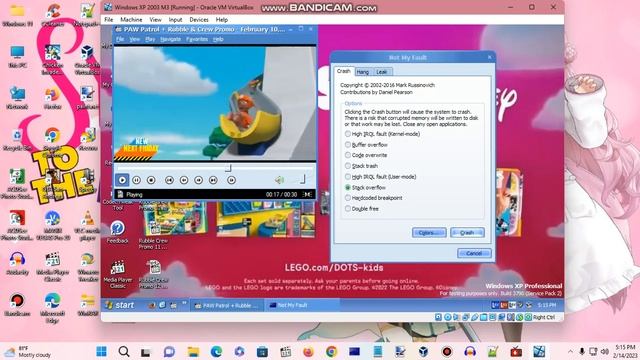Open the clock showing 5:15 PM
This screenshot has width=640, height=360.
(625, 351)
